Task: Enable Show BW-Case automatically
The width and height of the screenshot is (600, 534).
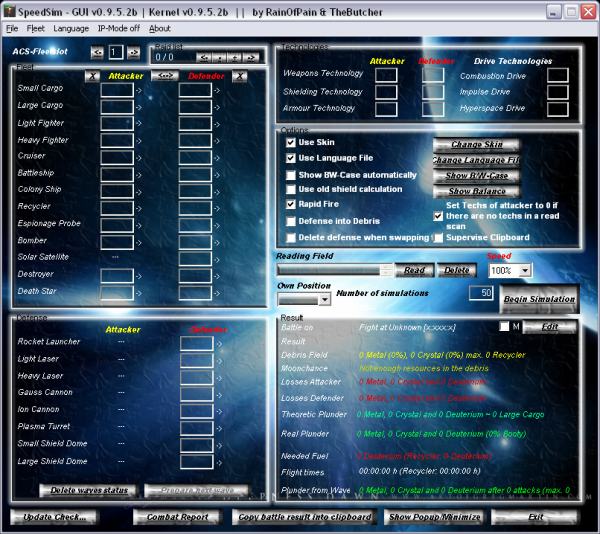Action: (291, 175)
